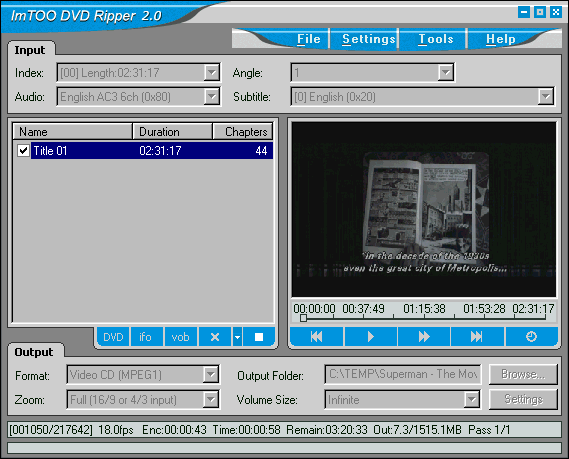
Task: Open the Help menu
Action: 501,39
